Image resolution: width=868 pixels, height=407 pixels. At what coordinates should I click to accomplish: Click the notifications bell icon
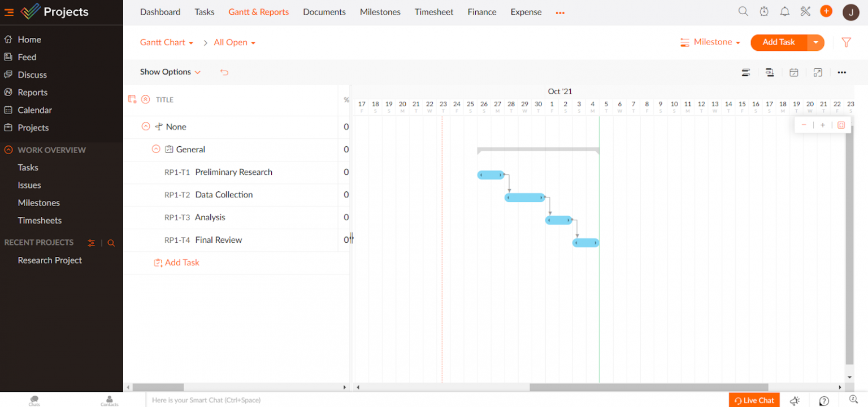[784, 11]
